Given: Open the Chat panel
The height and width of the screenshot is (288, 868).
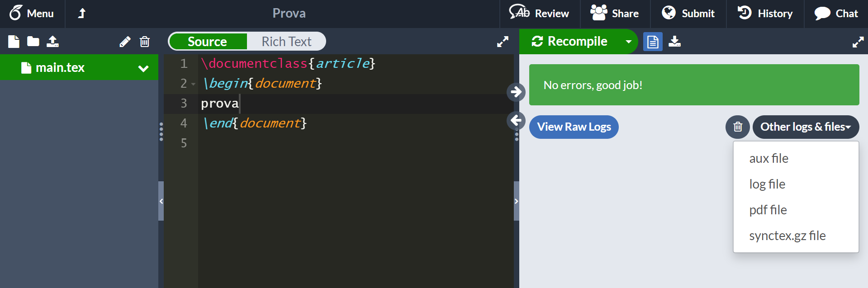Looking at the screenshot, I should [x=836, y=14].
